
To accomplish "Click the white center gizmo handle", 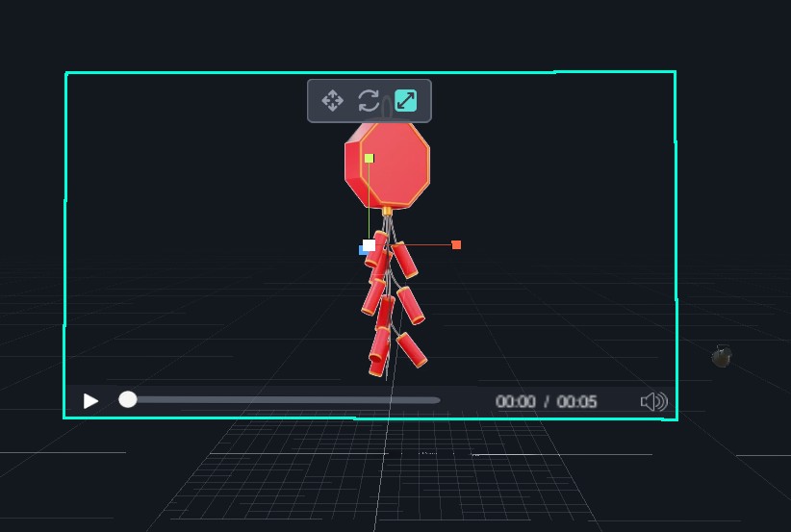I will [x=370, y=245].
